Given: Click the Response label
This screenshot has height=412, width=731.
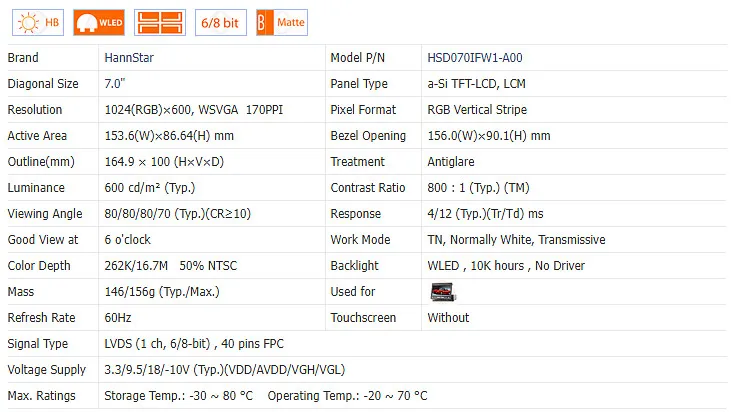Looking at the screenshot, I should tap(356, 214).
